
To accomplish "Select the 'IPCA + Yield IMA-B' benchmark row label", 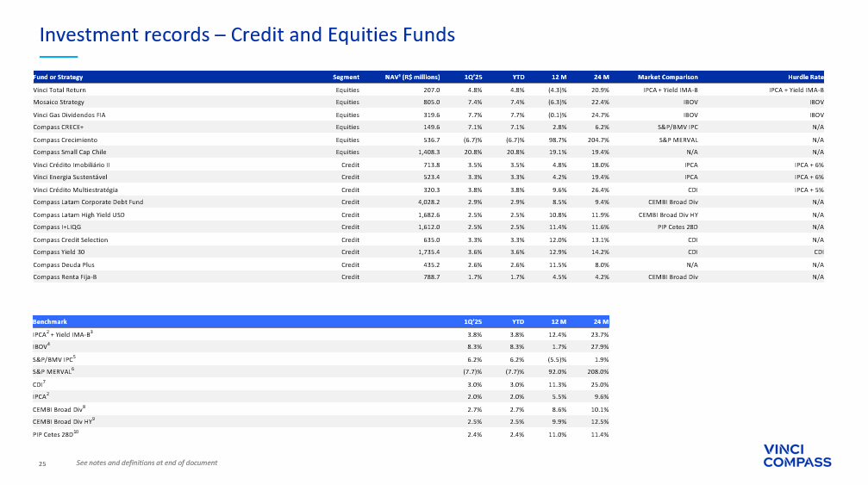I will tap(63, 334).
